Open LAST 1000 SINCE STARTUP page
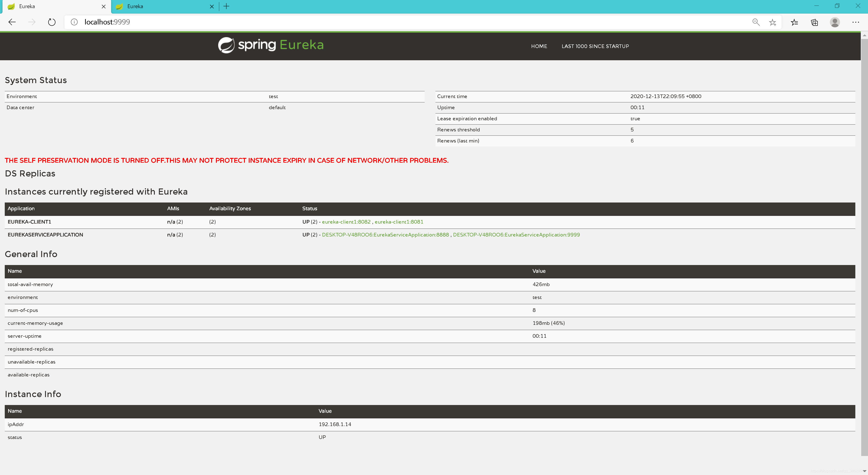 [x=595, y=46]
